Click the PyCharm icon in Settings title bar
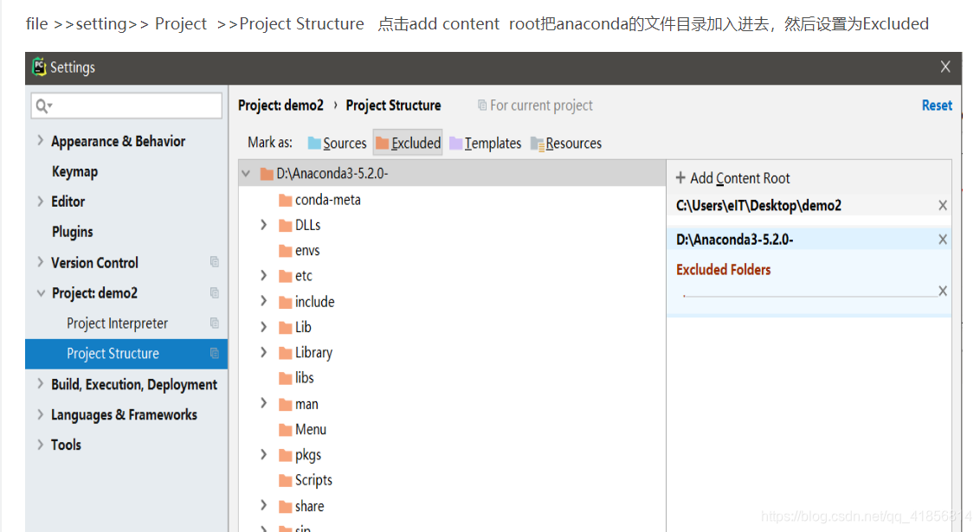Viewport: 980px width, 532px height. click(x=39, y=67)
